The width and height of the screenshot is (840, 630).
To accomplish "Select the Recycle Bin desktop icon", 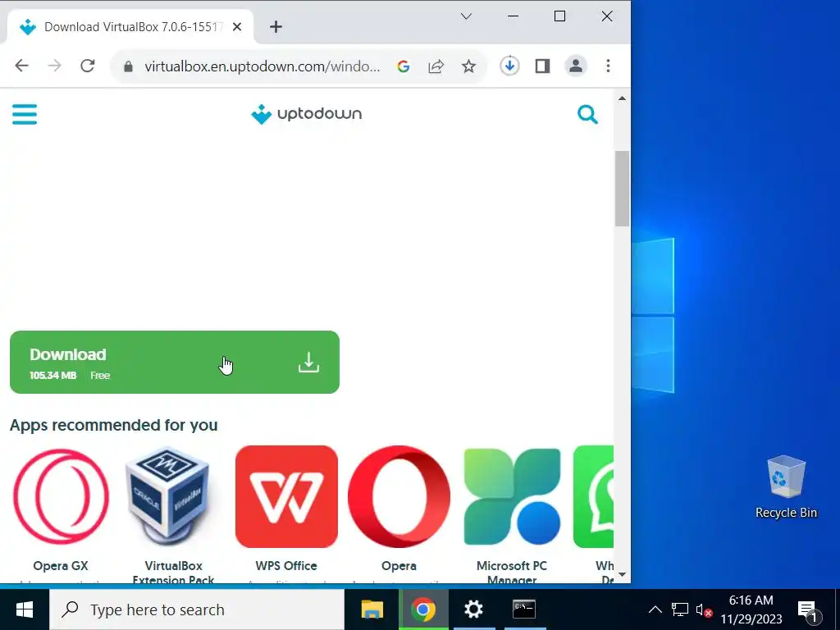I will click(786, 487).
